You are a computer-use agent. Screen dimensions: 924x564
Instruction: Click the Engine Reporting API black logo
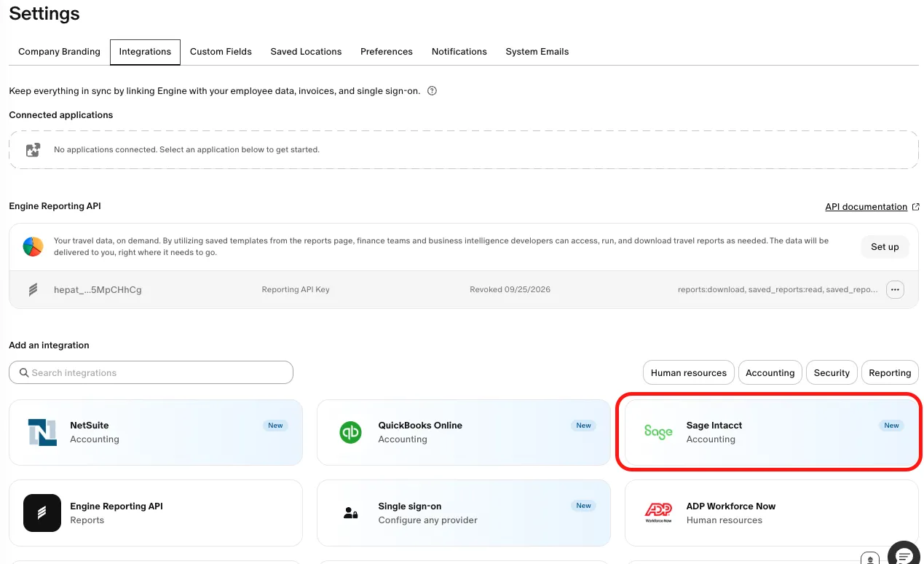(x=42, y=513)
